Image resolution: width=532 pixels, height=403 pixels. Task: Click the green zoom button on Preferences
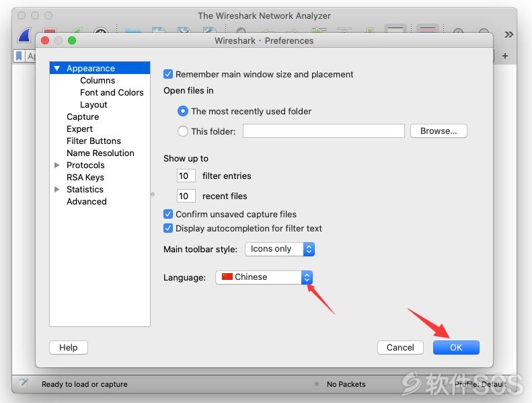click(x=72, y=40)
